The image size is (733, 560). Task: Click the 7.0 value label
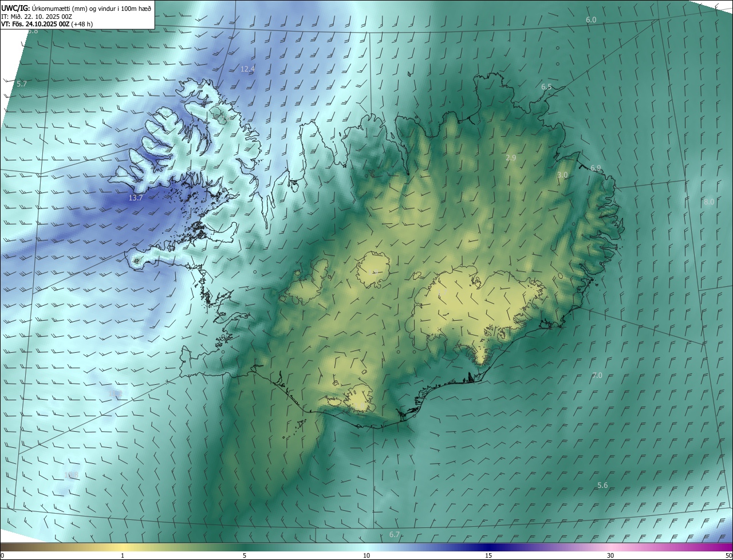coord(597,375)
